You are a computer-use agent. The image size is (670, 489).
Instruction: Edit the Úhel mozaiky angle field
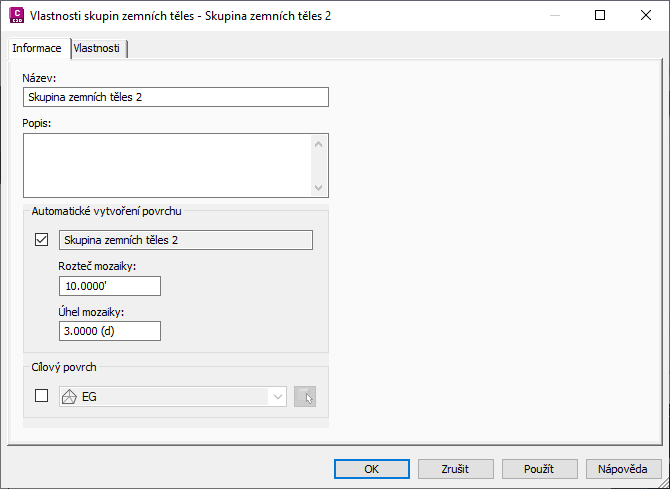[x=110, y=331]
